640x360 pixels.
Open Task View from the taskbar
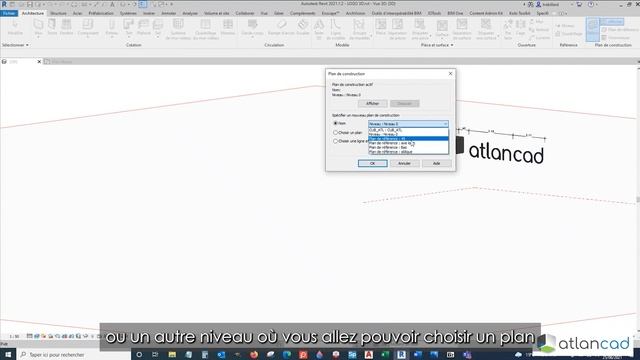155,355
